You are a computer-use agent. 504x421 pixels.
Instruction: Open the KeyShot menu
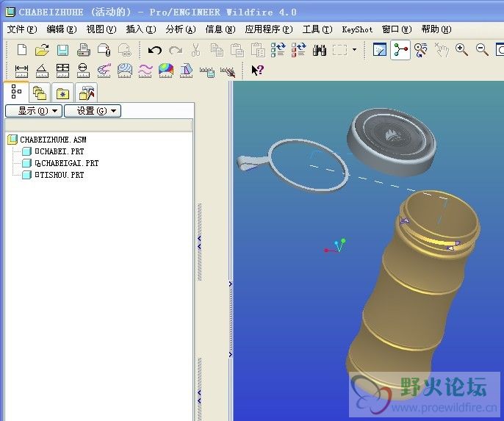click(357, 29)
